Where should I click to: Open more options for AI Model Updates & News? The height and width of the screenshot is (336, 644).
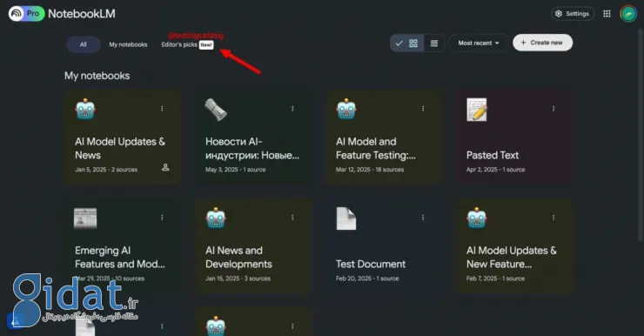(x=162, y=109)
